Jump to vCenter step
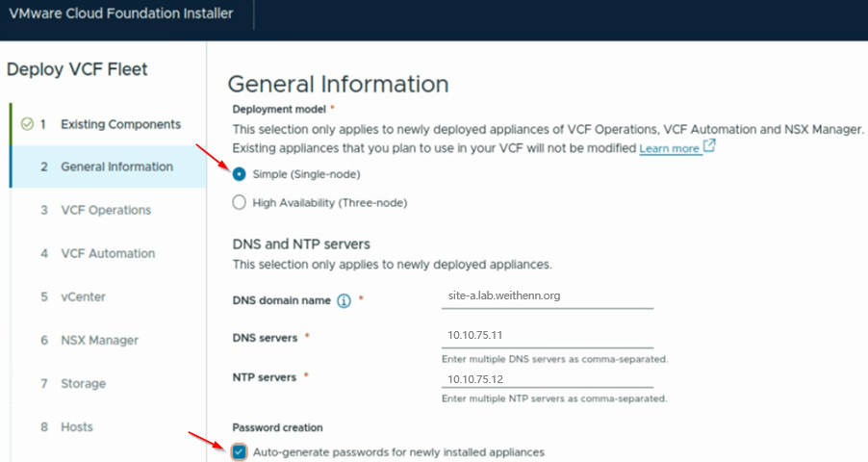 [x=83, y=296]
